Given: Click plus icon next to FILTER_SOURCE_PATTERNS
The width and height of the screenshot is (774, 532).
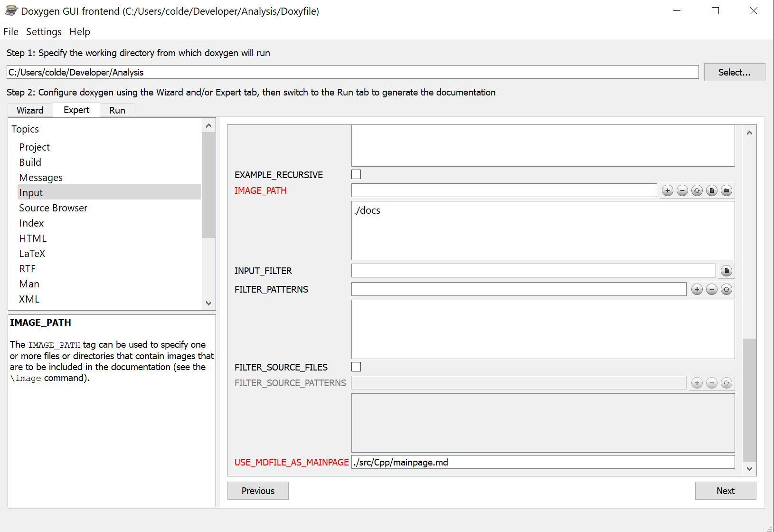Looking at the screenshot, I should click(697, 383).
